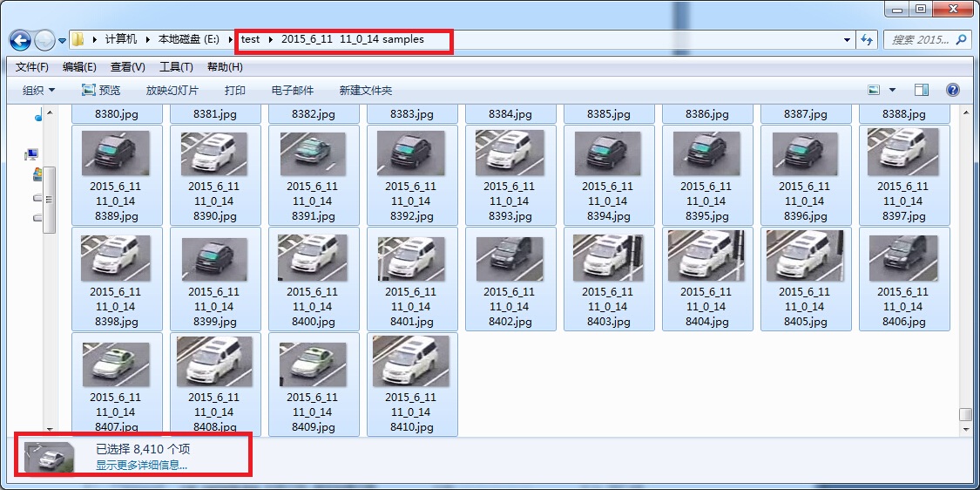Select thumbnail of 8390.jpg
The height and width of the screenshot is (490, 980).
coord(214,153)
